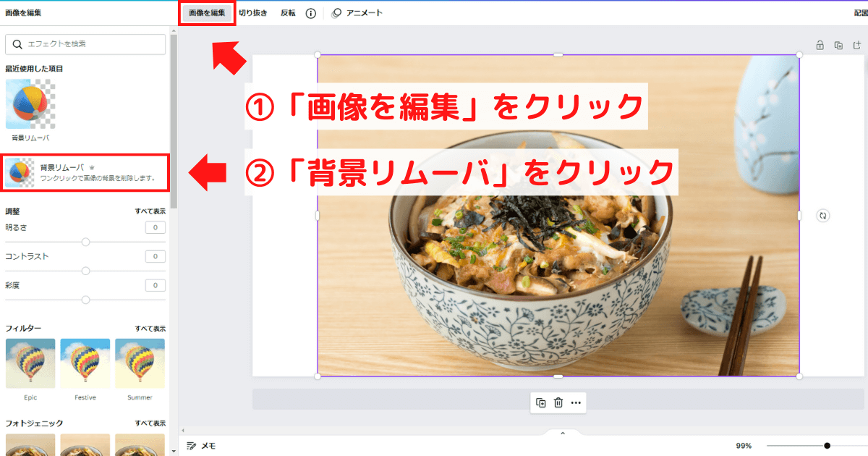Switch to the 画像を編集 tab
This screenshot has width=868, height=456.
point(207,12)
